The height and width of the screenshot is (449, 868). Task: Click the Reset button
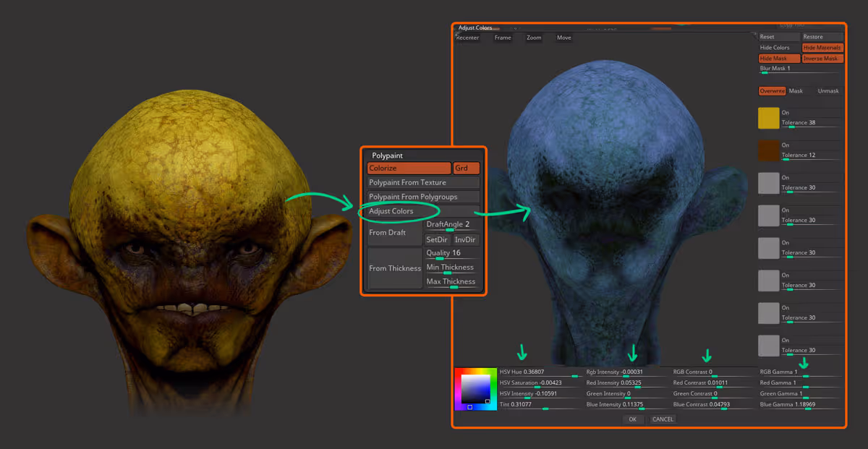(x=779, y=37)
